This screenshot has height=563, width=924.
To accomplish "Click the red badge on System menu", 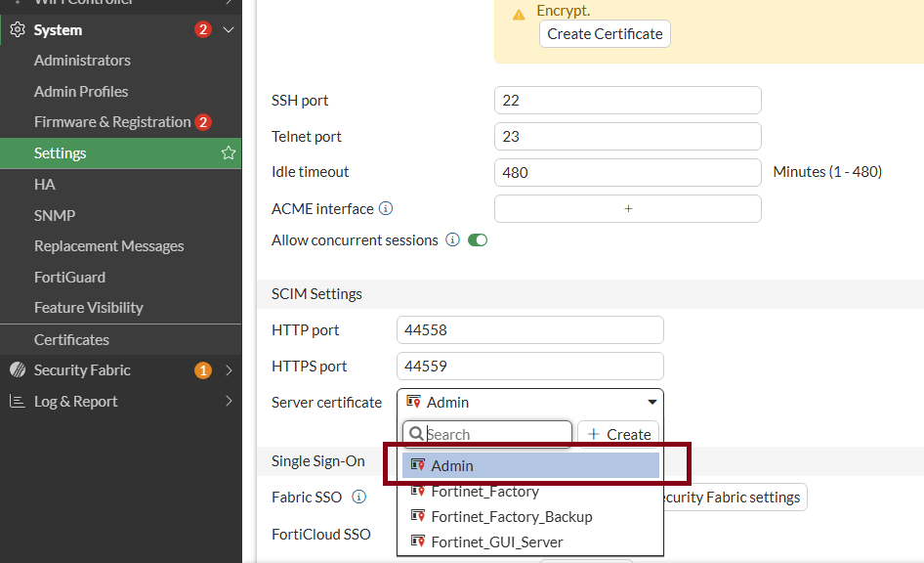I will 203,29.
